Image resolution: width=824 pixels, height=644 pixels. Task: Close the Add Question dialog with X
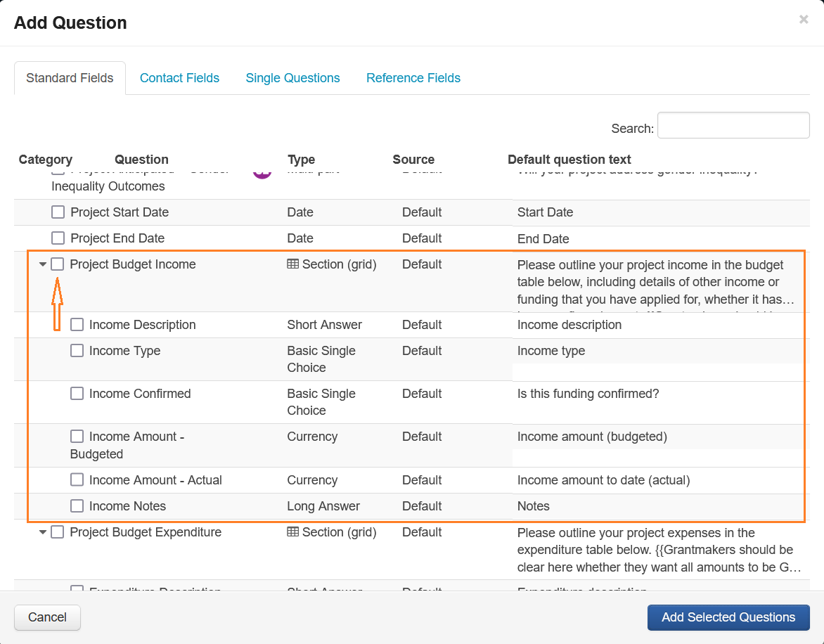tap(804, 20)
